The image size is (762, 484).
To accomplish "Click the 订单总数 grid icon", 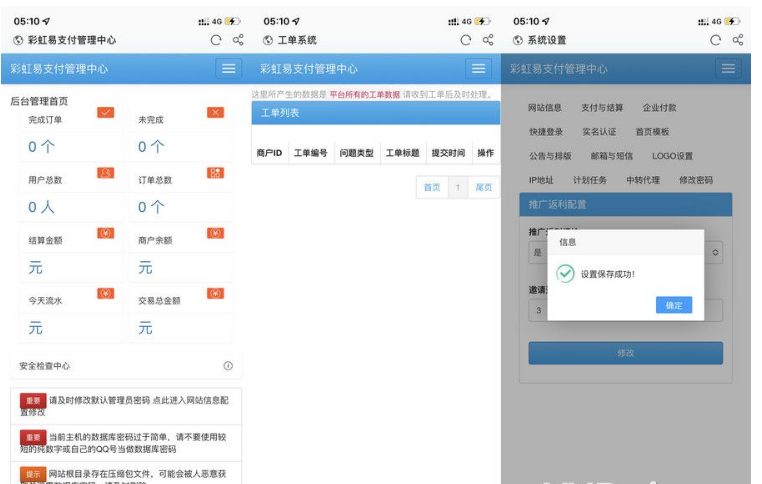I will click(x=215, y=173).
